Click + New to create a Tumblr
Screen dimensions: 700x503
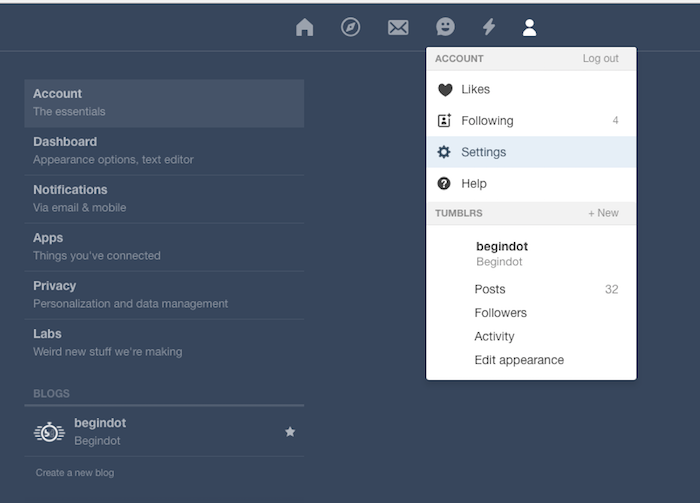coord(603,213)
